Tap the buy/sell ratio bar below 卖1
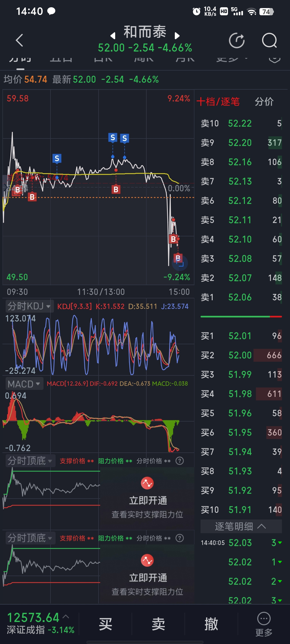Screen dimensions: 290x644 pyautogui.click(x=241, y=317)
